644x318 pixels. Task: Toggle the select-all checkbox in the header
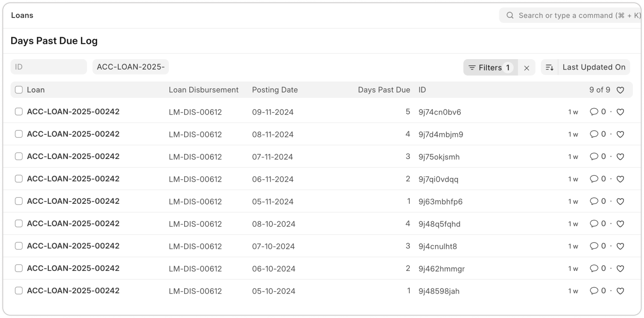(x=19, y=90)
